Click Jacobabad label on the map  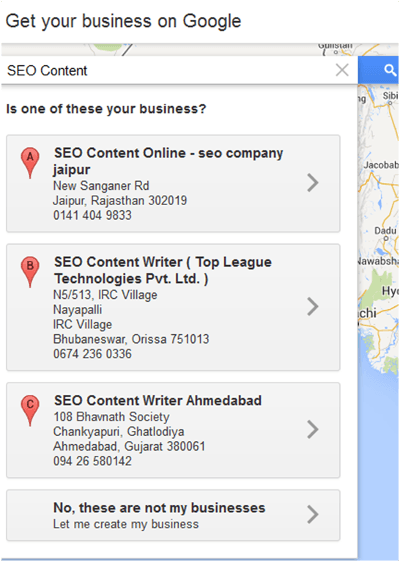click(381, 165)
